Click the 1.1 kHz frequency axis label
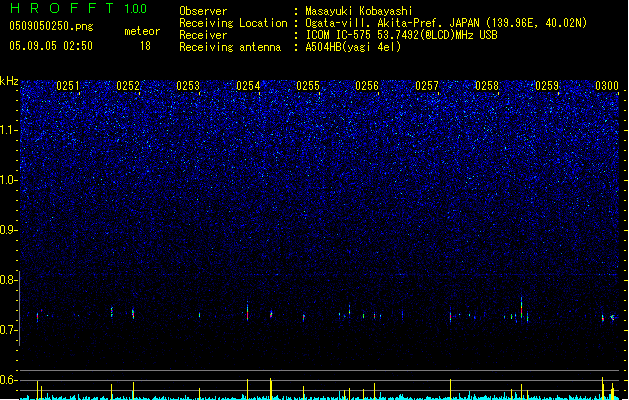Image resolution: width=629 pixels, height=400 pixels. click(x=9, y=130)
